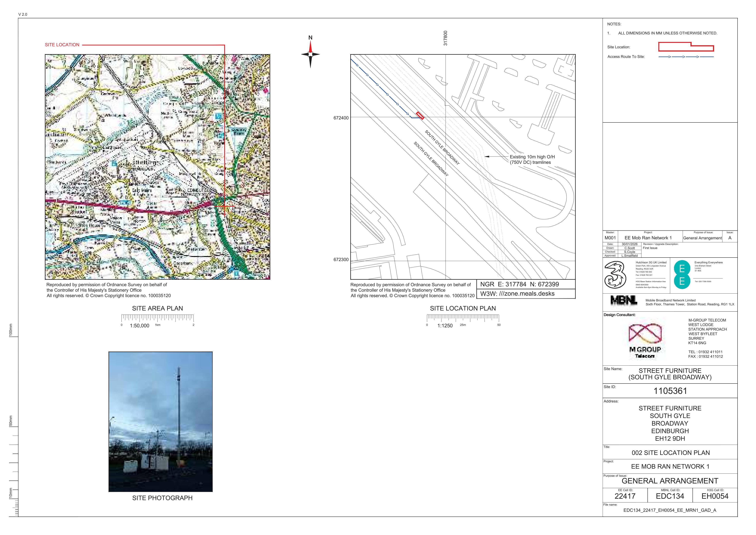The image size is (756, 535).
Task: Click the 317800 easting grid label
Action: point(446,38)
